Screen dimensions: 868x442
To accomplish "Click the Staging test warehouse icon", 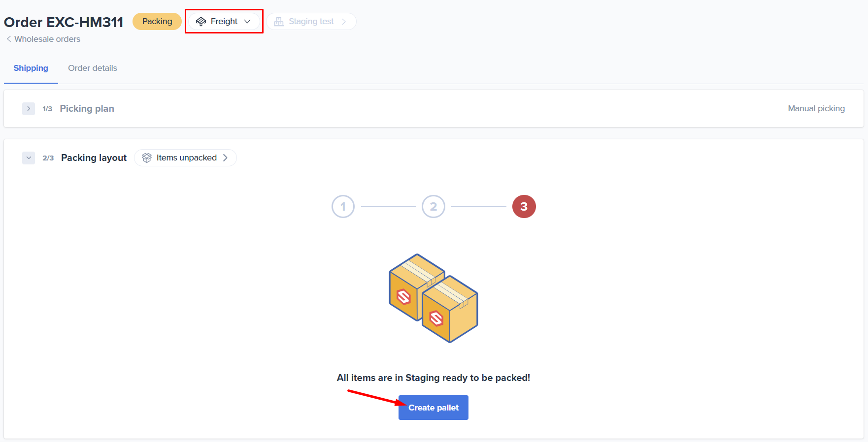I will point(279,22).
